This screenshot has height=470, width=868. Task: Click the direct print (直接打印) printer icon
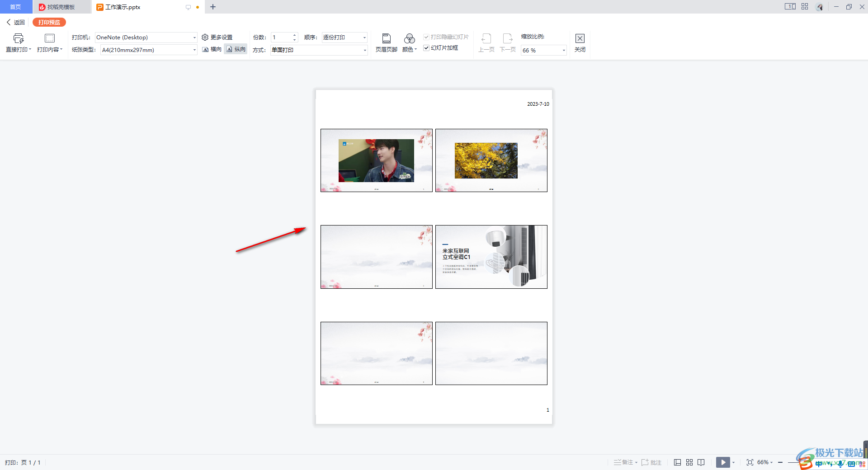click(x=19, y=38)
